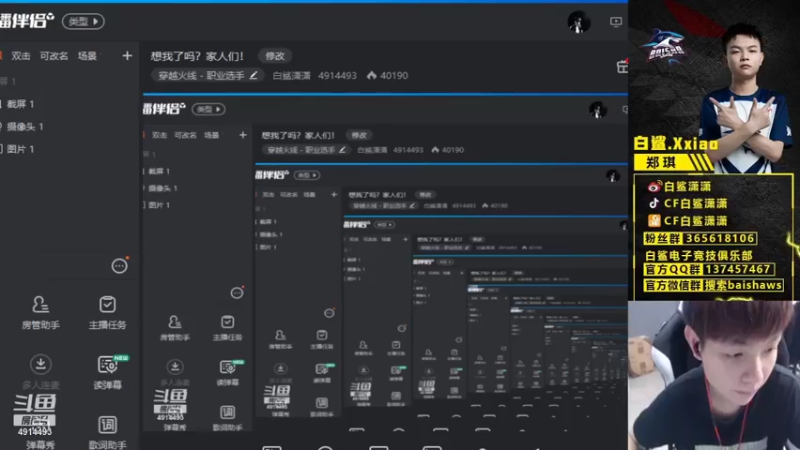Open the main 穿越火线 - 职业选手 category selector
Viewport: 800px width, 450px height.
[x=208, y=76]
